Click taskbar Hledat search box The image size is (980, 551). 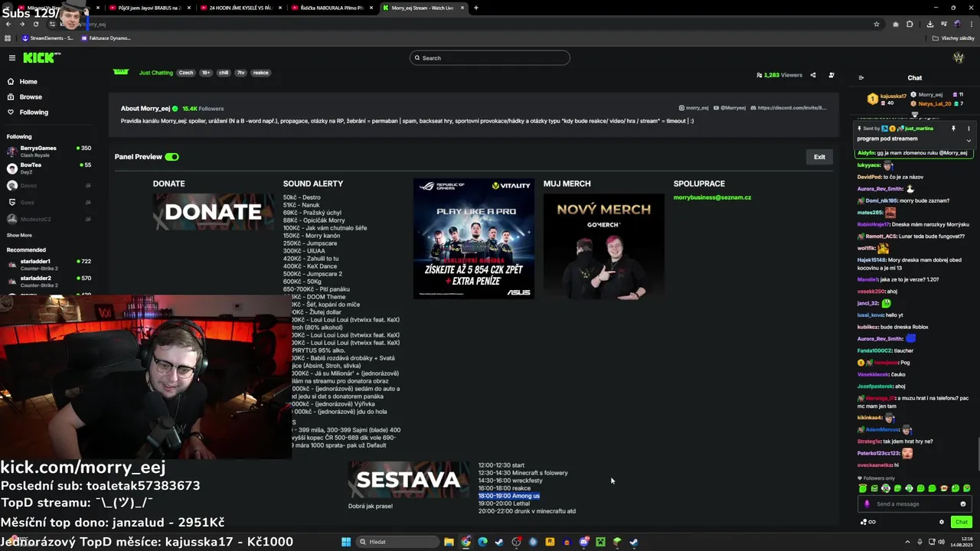tap(398, 542)
